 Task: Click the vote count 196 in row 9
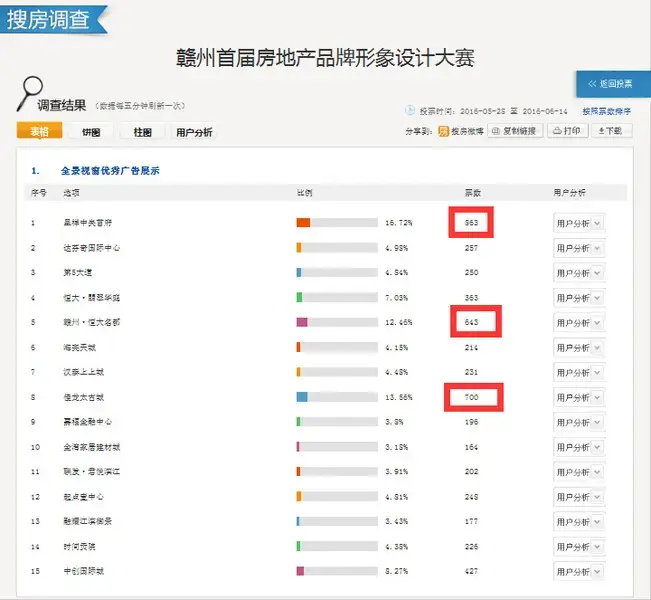pyautogui.click(x=471, y=422)
